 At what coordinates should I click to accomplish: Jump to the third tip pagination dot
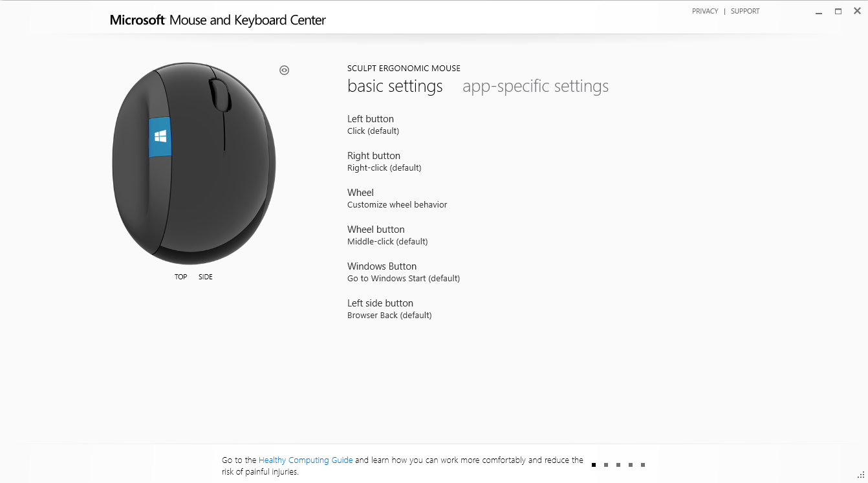618,465
